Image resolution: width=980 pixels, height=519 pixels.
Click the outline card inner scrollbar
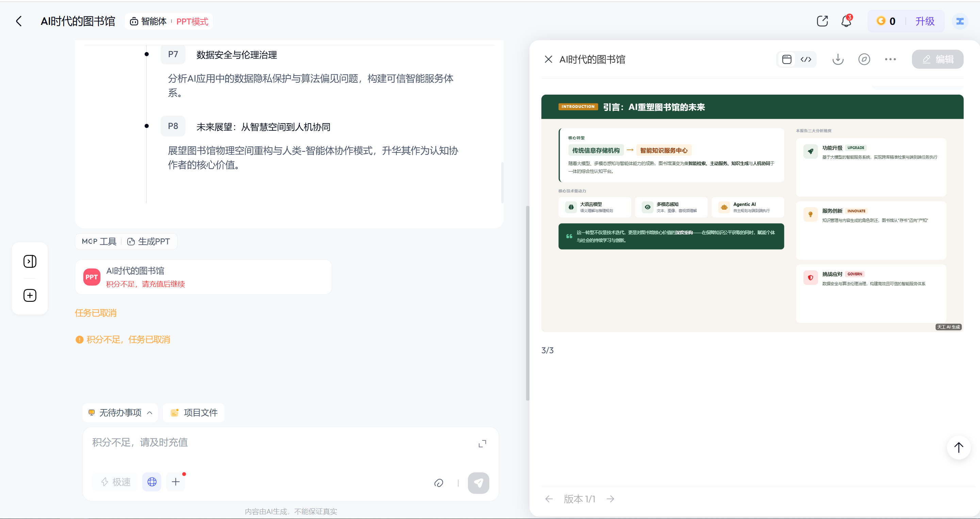(x=502, y=183)
